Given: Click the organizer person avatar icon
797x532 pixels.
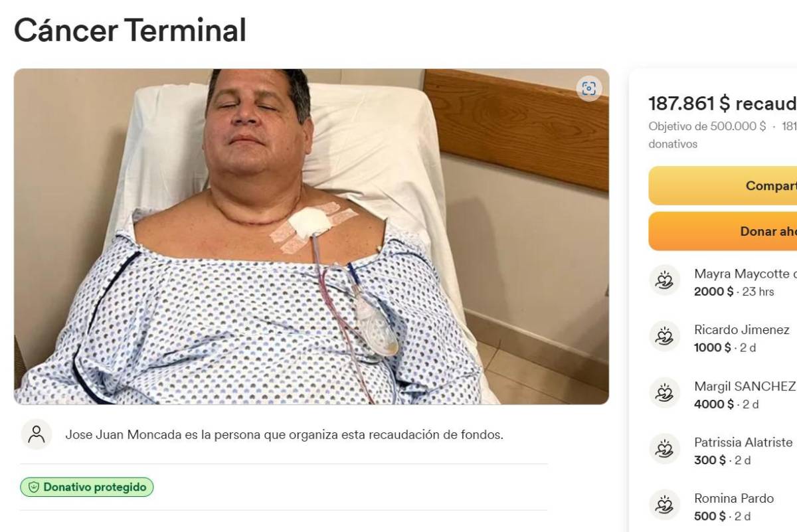Looking at the screenshot, I should [37, 434].
